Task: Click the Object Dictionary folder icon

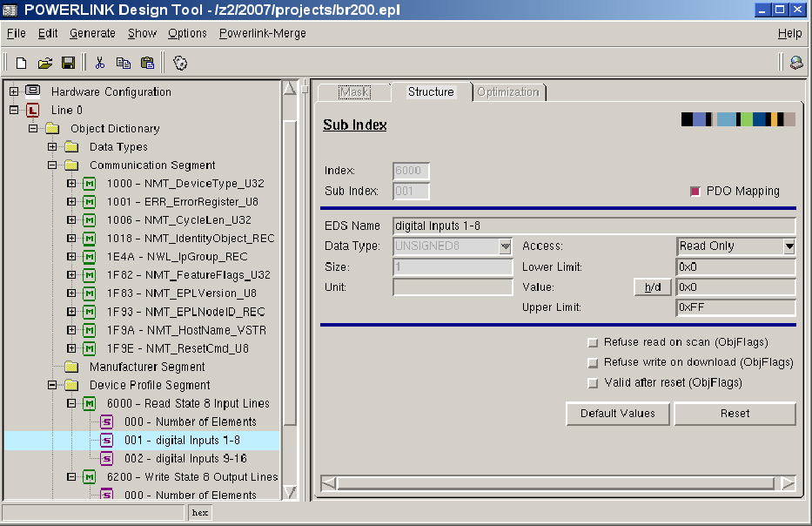Action: point(52,128)
